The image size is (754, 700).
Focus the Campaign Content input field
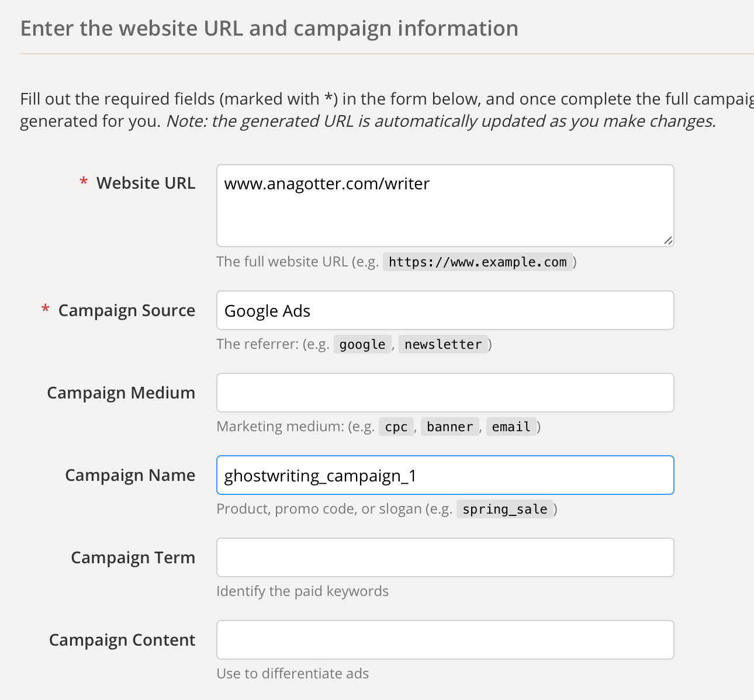[x=445, y=640]
